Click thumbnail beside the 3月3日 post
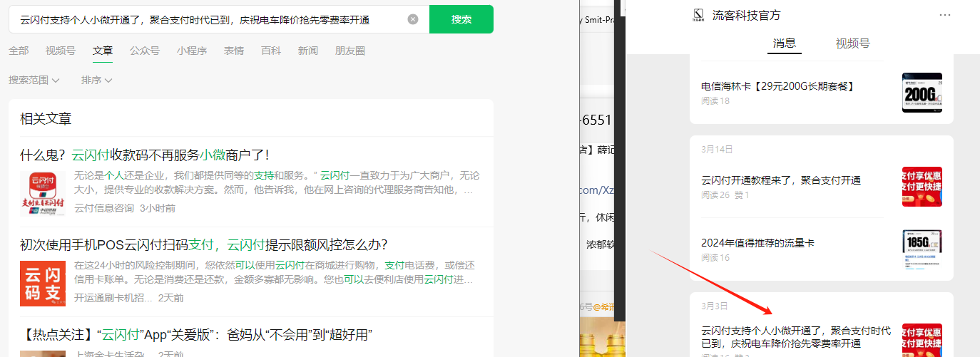This screenshot has height=357, width=980. [x=922, y=341]
